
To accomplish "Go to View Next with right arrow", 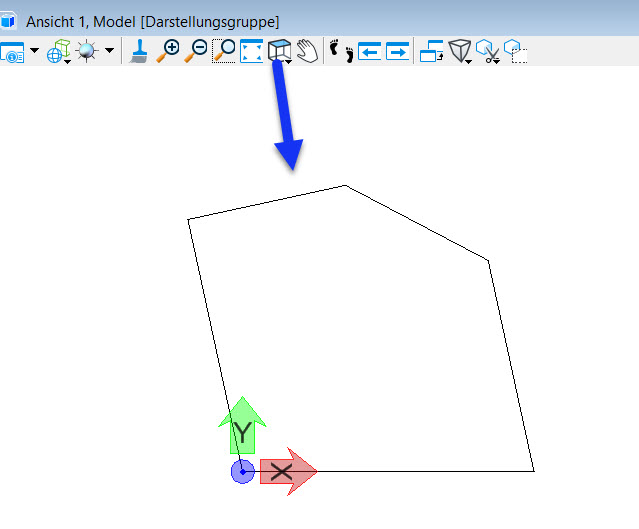I will [x=397, y=51].
